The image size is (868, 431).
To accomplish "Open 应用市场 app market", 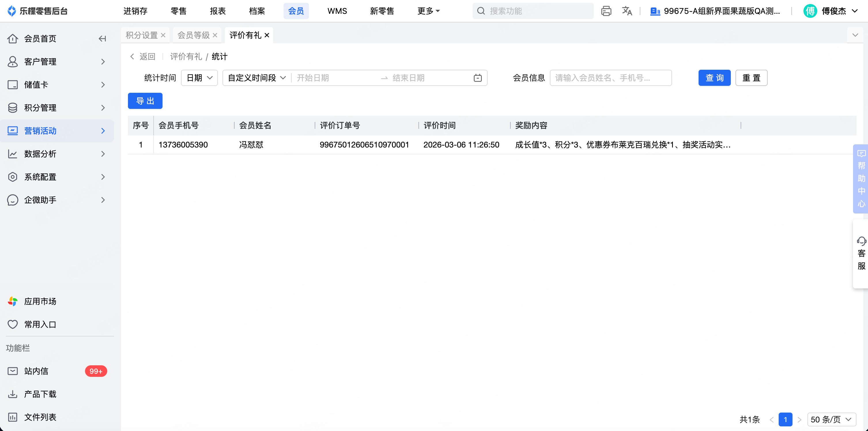I will pos(40,301).
